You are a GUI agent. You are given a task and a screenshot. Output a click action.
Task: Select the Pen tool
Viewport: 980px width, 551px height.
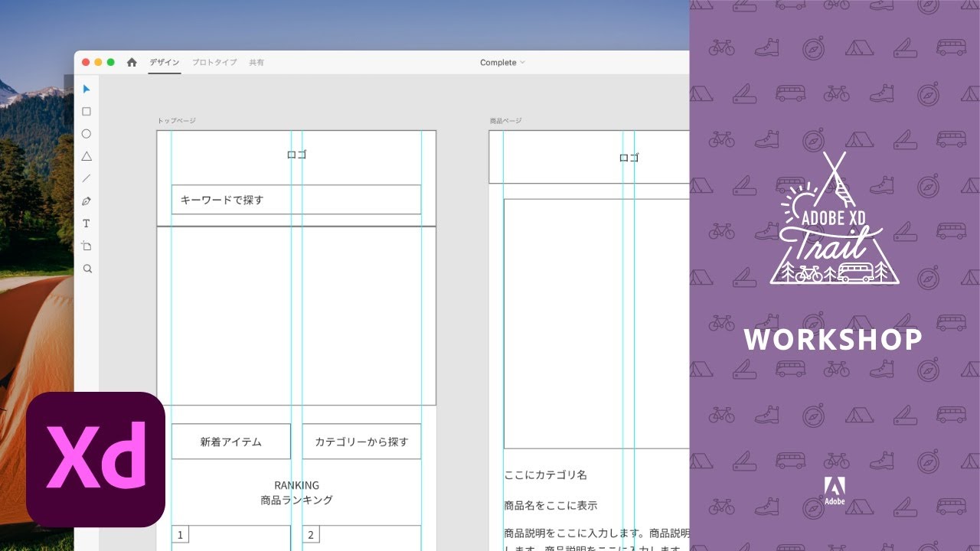[x=87, y=201]
